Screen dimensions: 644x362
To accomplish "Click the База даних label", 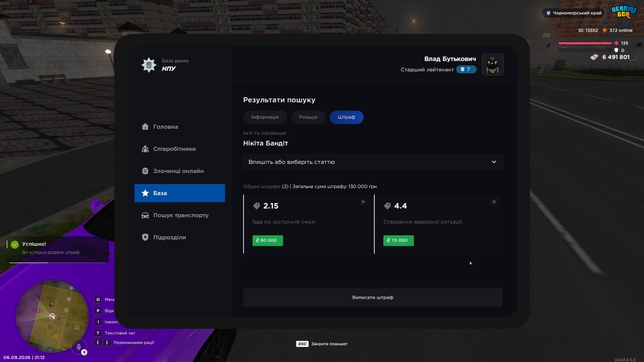I will click(x=175, y=61).
